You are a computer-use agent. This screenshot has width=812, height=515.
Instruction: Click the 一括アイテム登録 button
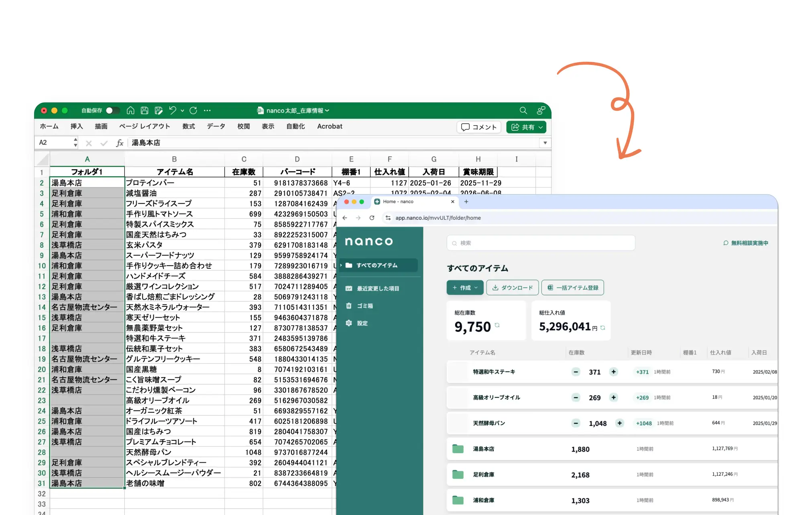pos(572,288)
